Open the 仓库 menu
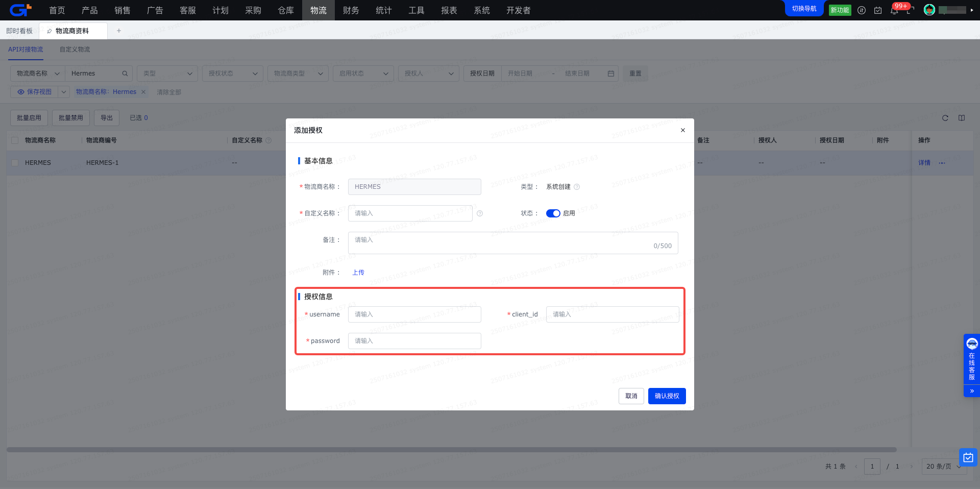 pyautogui.click(x=286, y=10)
